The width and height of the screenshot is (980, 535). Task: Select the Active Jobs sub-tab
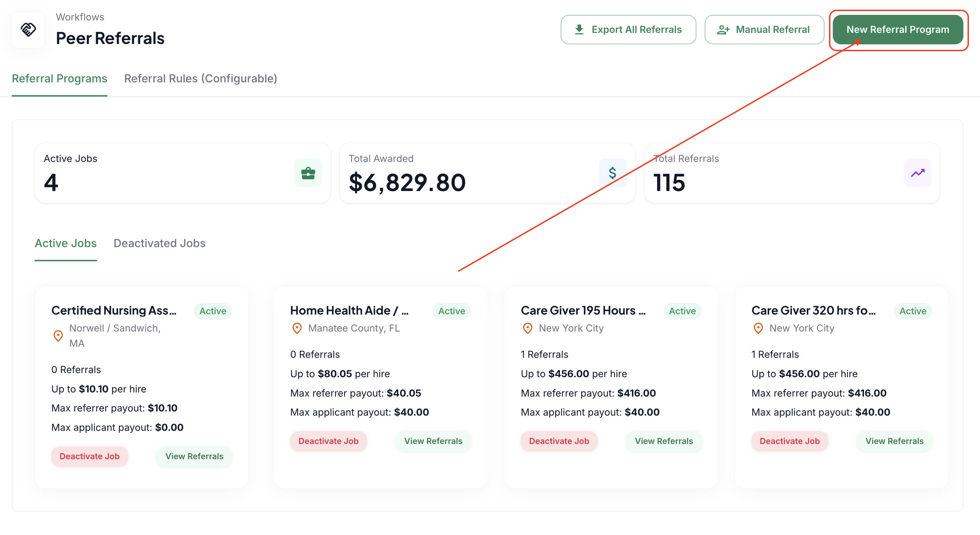pyautogui.click(x=65, y=243)
